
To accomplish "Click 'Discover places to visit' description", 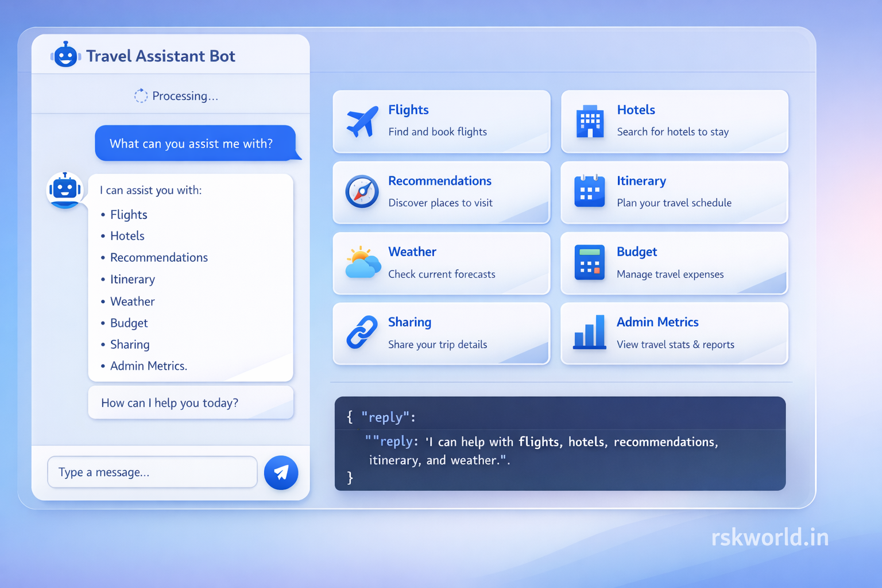I will [440, 203].
